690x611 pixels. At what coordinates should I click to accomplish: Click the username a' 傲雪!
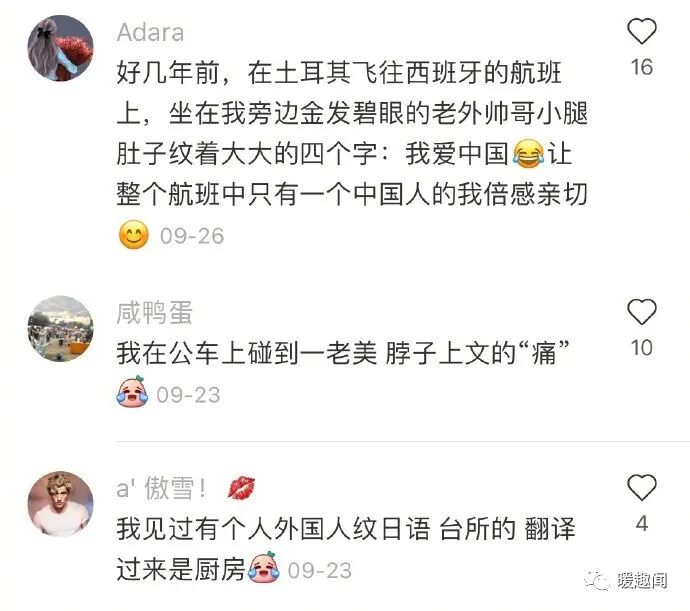coord(161,488)
